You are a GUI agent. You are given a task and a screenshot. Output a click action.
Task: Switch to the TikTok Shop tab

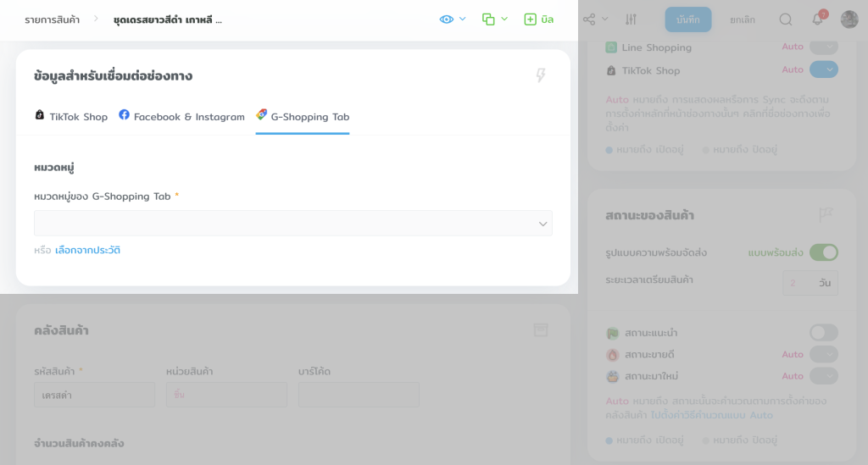coord(71,117)
